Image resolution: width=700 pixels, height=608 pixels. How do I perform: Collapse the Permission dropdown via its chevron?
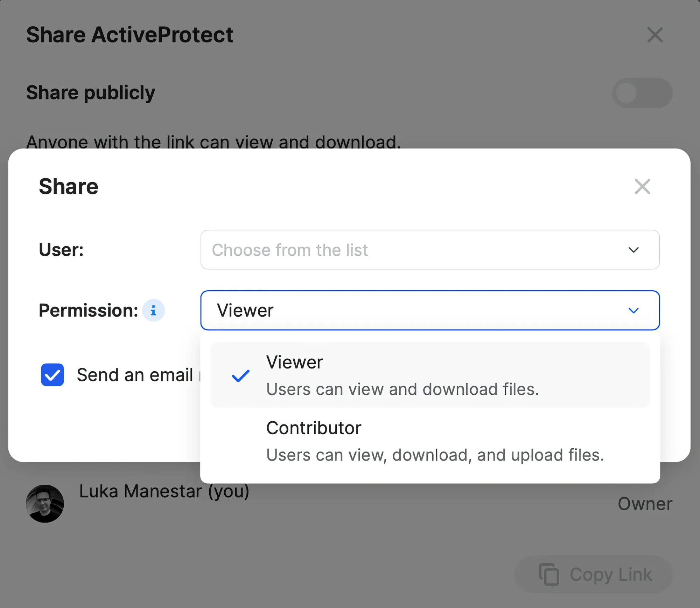(x=633, y=311)
